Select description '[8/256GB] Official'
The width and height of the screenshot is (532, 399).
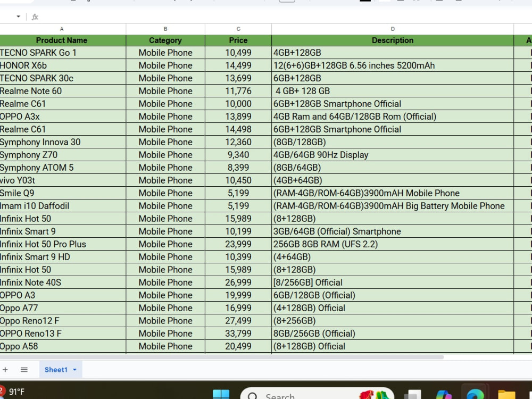tap(393, 282)
